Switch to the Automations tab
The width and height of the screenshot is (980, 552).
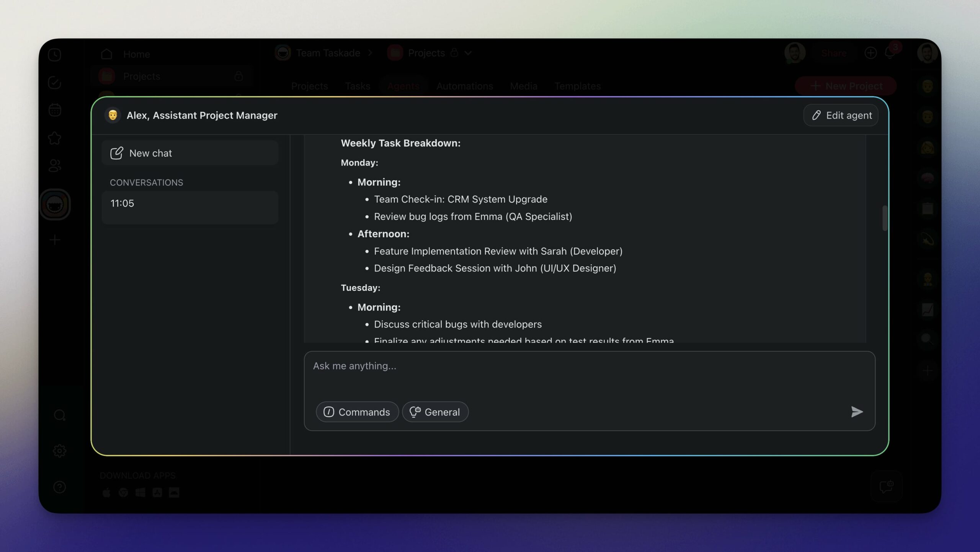[x=464, y=86]
